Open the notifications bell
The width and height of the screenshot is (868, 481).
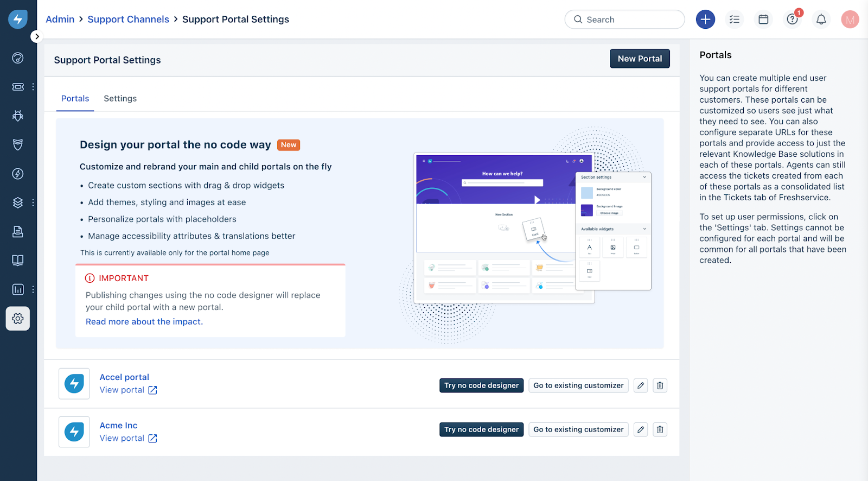click(821, 20)
